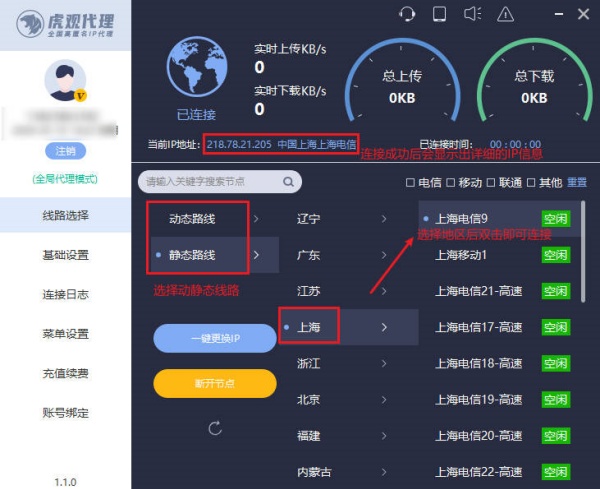Expand the 广东 region chevron
Image resolution: width=600 pixels, height=489 pixels.
point(384,255)
